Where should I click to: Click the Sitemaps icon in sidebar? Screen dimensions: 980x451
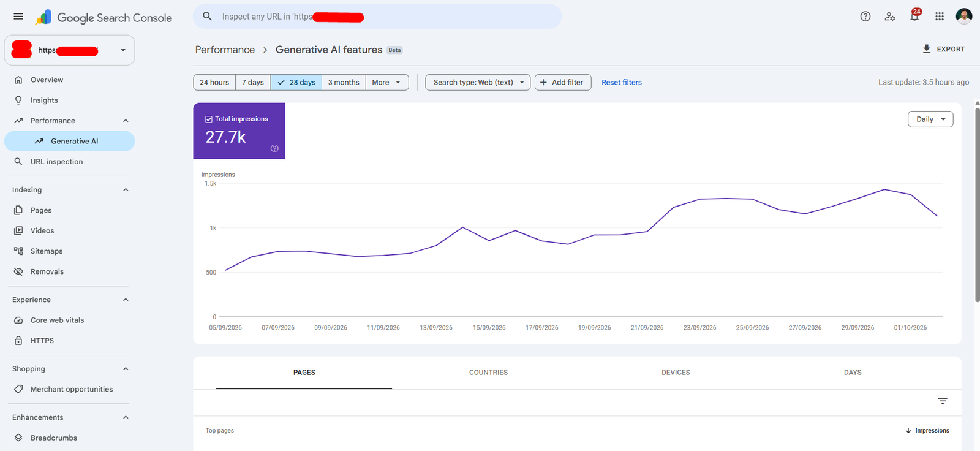coord(18,251)
